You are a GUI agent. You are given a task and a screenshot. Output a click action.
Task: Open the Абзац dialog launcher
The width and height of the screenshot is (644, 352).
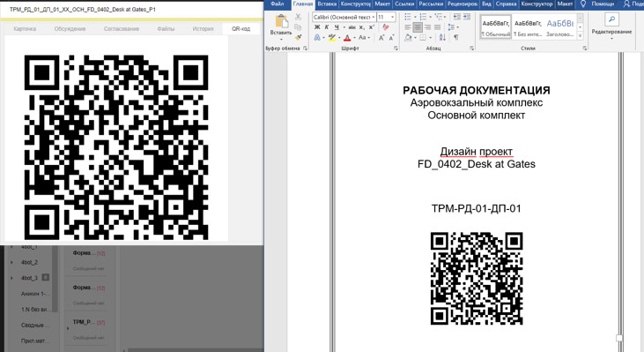pyautogui.click(x=472, y=49)
